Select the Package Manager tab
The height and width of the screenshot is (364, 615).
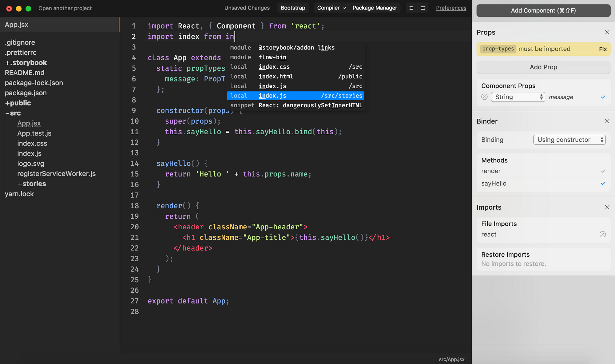pos(375,8)
